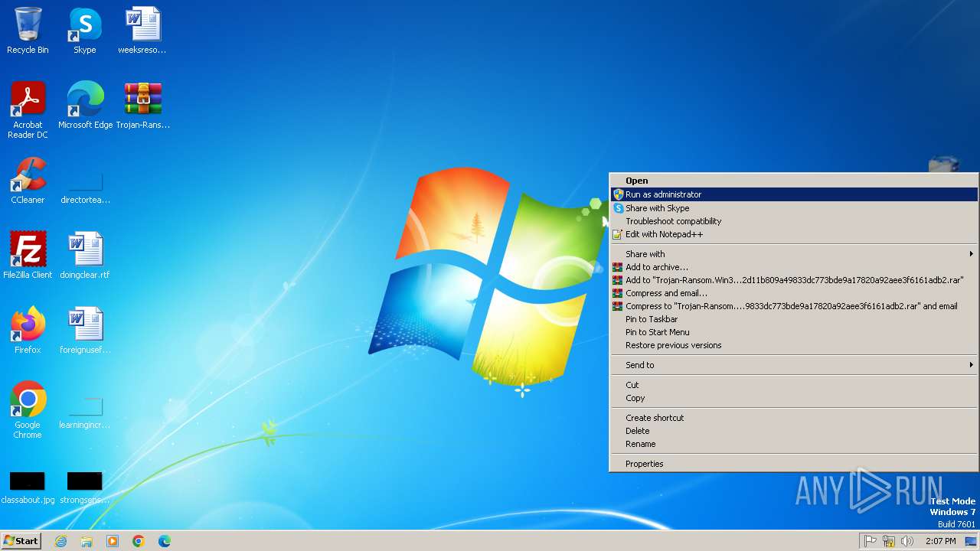
Task: Select the classabout.jpg image file
Action: pyautogui.click(x=28, y=488)
